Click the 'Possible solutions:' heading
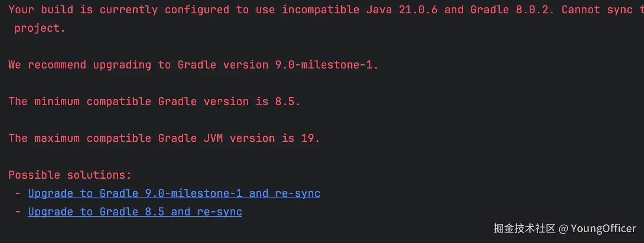The width and height of the screenshot is (644, 243). point(70,175)
